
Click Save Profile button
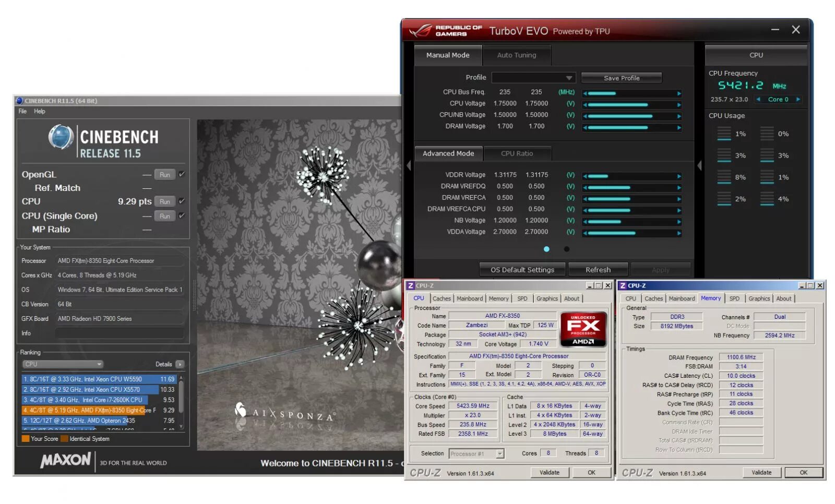(621, 78)
